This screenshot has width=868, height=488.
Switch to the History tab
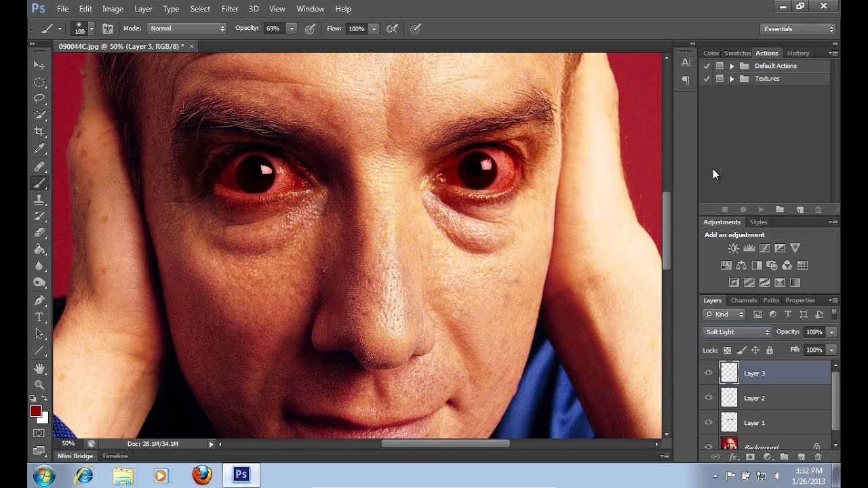coord(798,53)
